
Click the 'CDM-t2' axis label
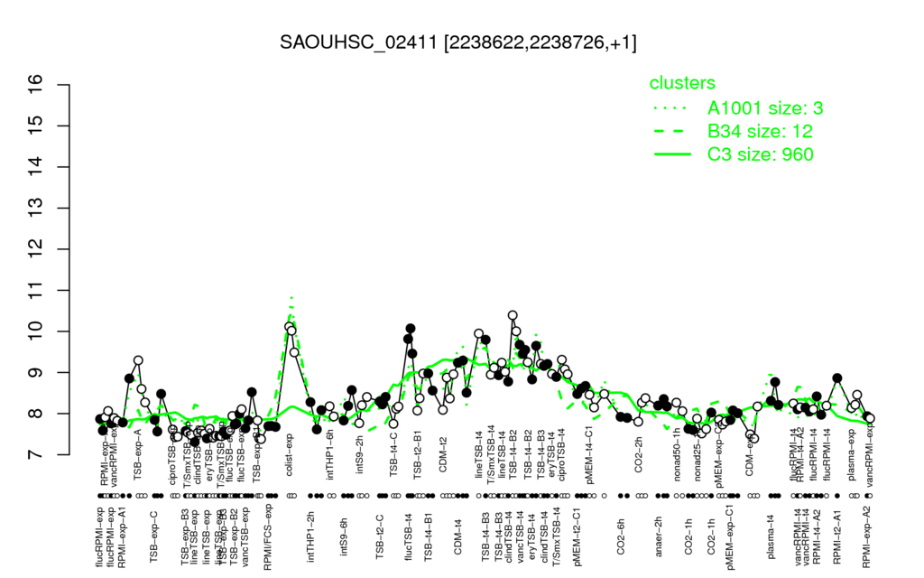tap(443, 455)
